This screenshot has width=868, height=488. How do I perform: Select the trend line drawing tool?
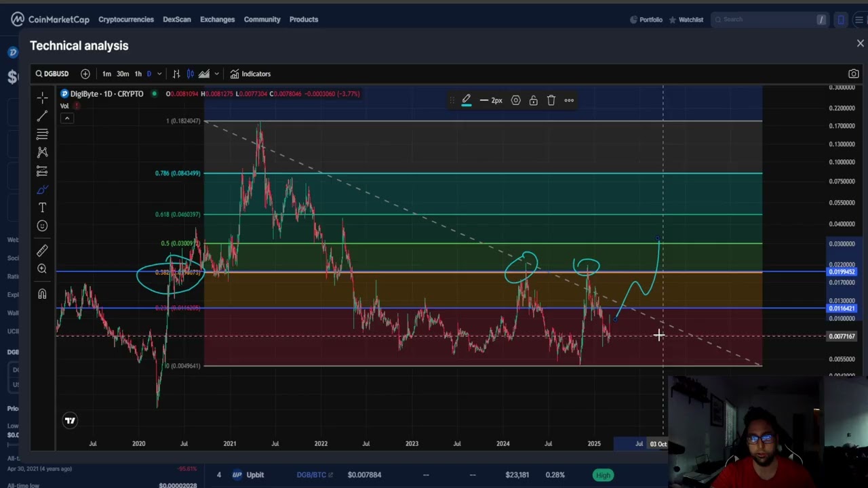point(42,116)
